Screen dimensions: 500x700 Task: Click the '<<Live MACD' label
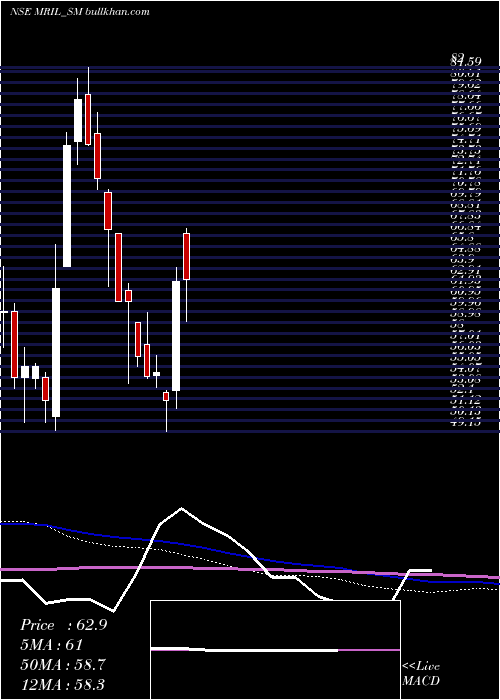421,674
